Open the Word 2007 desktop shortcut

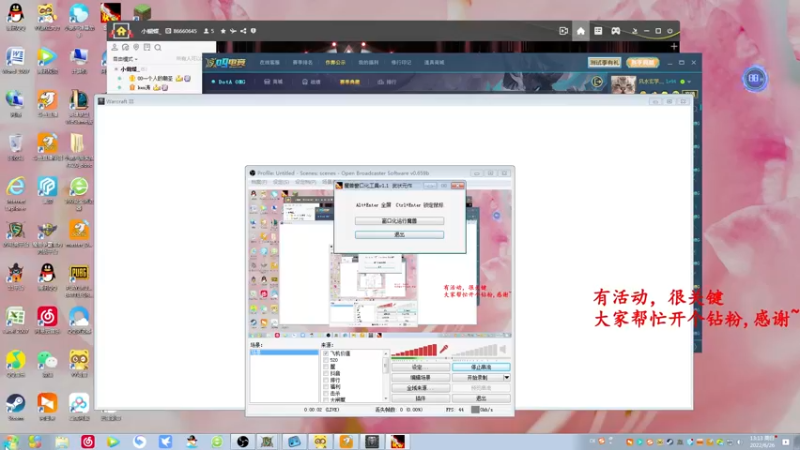[16, 60]
